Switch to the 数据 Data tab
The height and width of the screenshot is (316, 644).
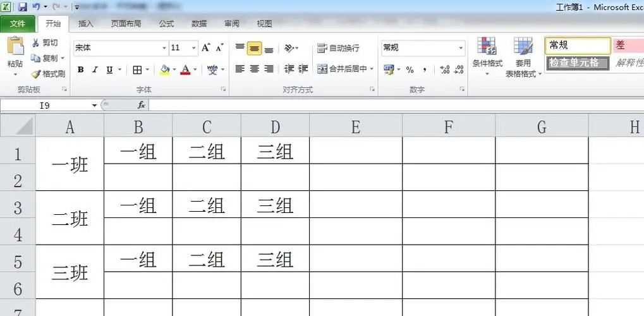(199, 24)
